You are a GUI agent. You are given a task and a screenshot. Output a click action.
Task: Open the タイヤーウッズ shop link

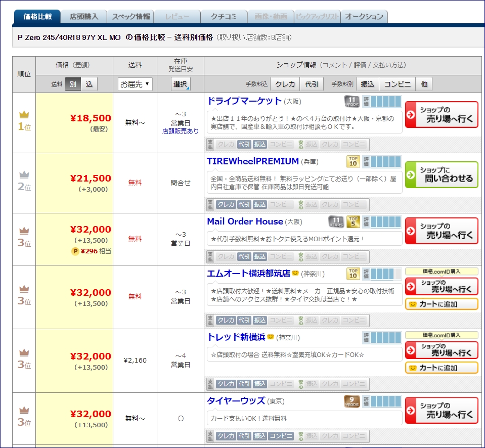(236, 400)
